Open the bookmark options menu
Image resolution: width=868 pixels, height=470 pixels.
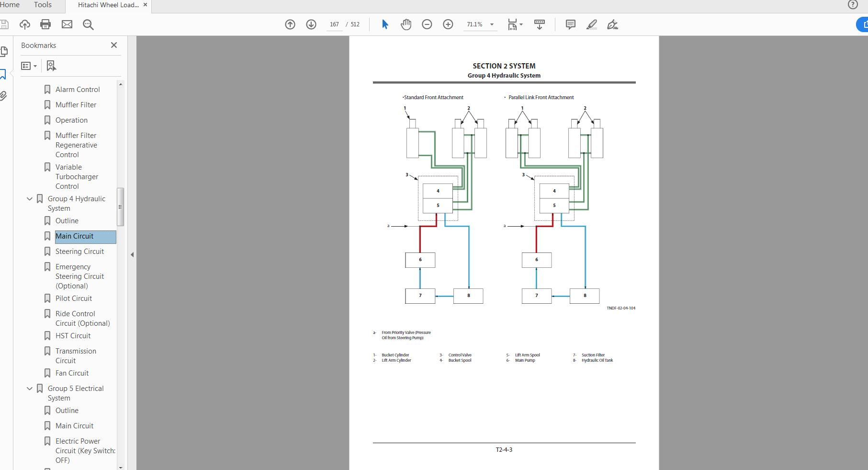coord(29,66)
